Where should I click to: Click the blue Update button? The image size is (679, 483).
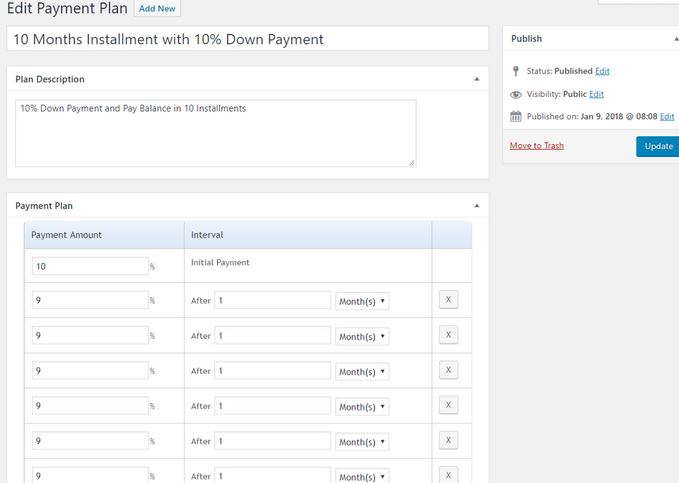pyautogui.click(x=657, y=146)
